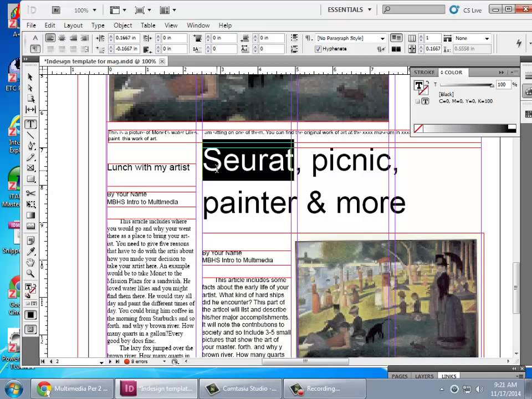Toggle formatting affects text T button
The width and height of the screenshot is (532, 399).
pyautogui.click(x=425, y=101)
